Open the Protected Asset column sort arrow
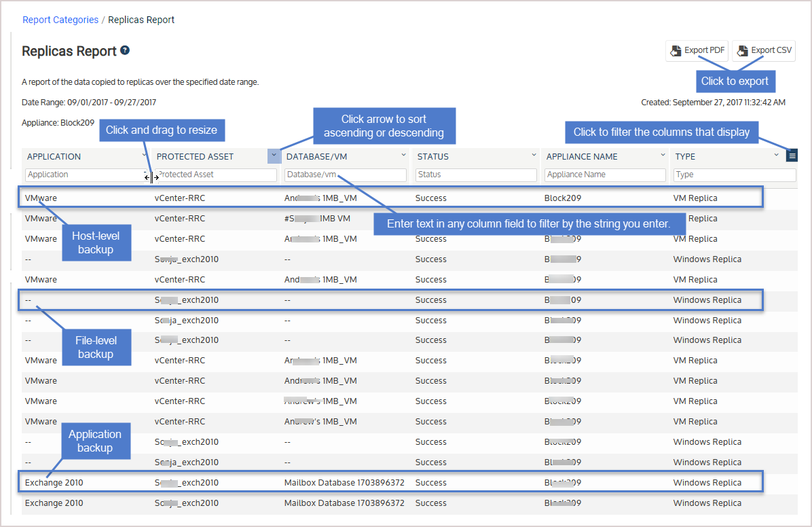 [274, 156]
